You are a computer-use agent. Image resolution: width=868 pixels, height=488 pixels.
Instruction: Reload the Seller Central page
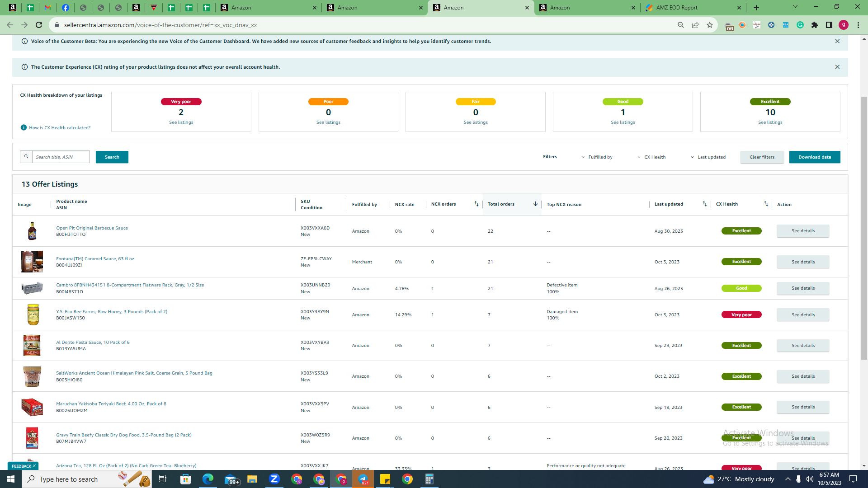point(39,25)
